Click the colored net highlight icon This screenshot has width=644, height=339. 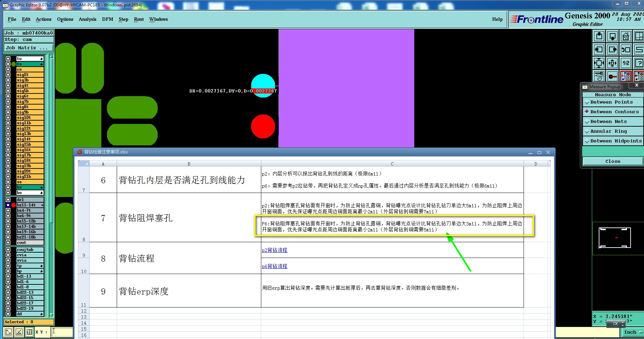(626, 76)
